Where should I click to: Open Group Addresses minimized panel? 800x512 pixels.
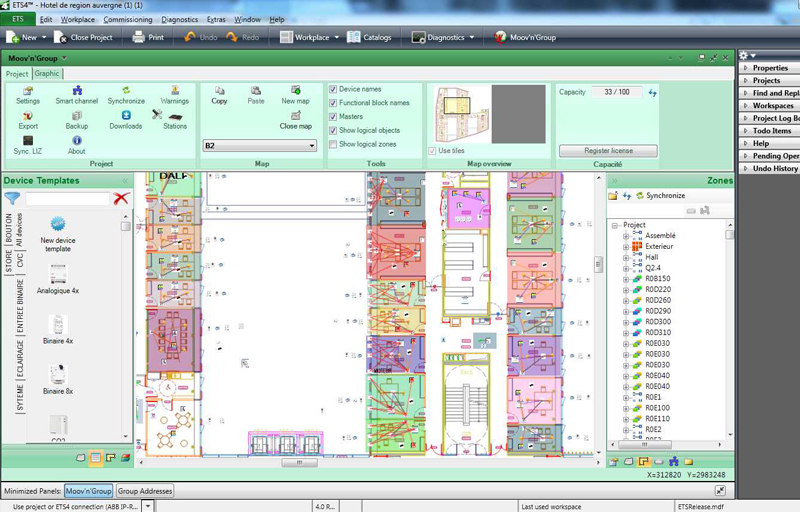pos(145,491)
